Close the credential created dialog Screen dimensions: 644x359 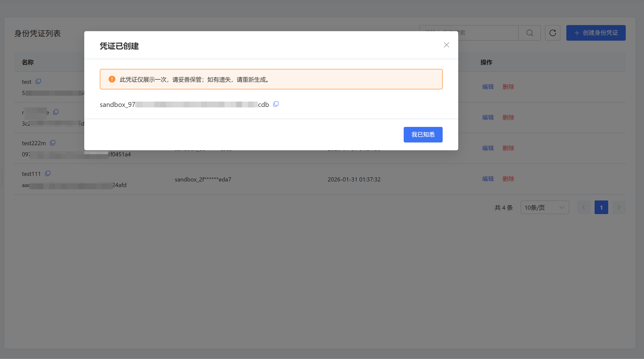[x=446, y=45]
